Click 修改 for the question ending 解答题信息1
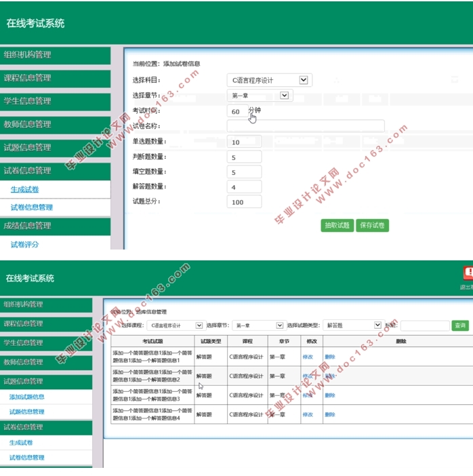473x476 pixels. (308, 357)
